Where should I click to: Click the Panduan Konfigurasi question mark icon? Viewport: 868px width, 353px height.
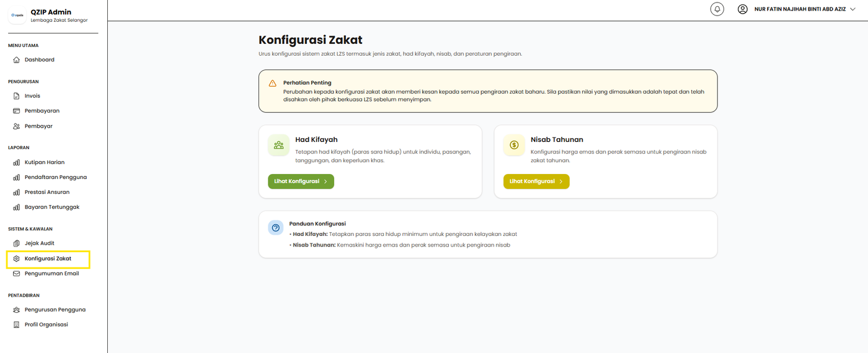pos(276,228)
